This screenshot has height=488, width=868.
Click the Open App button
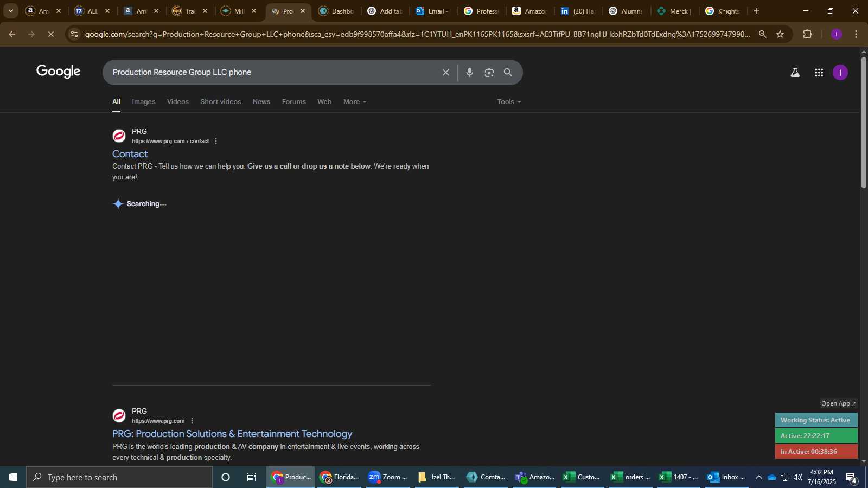839,403
